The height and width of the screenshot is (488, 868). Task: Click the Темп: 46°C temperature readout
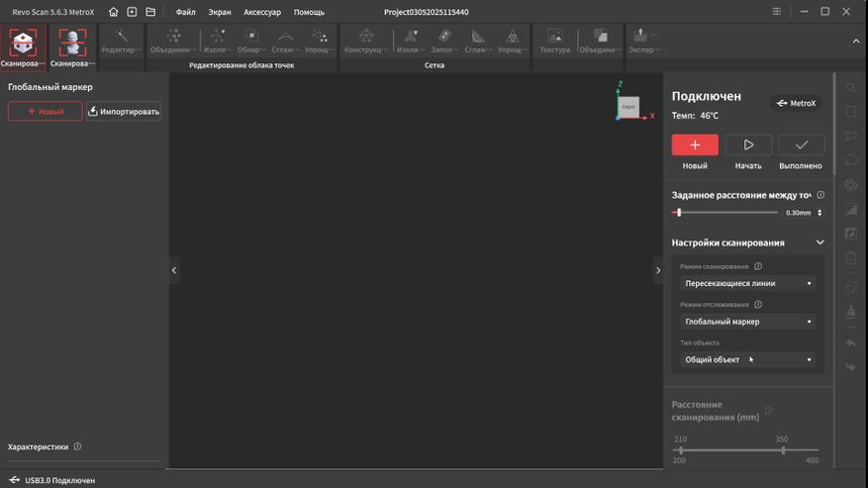point(695,116)
